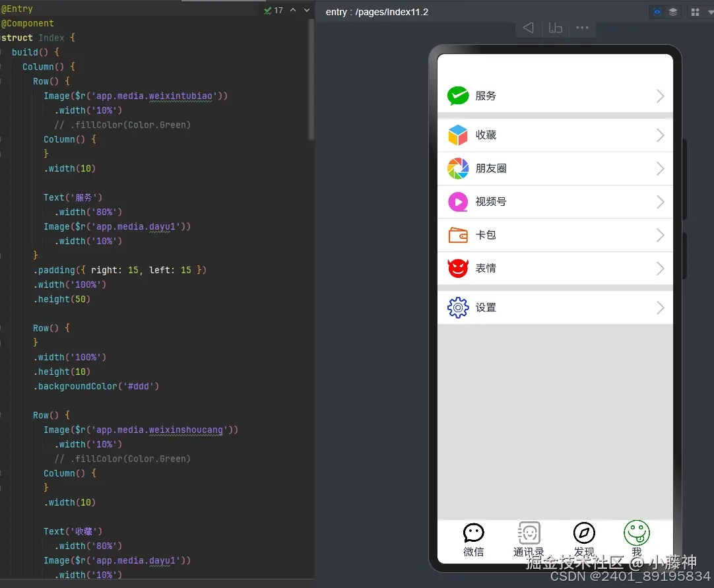The image size is (714, 588).
Task: Select the 视频号 label in preview list
Action: (x=491, y=202)
